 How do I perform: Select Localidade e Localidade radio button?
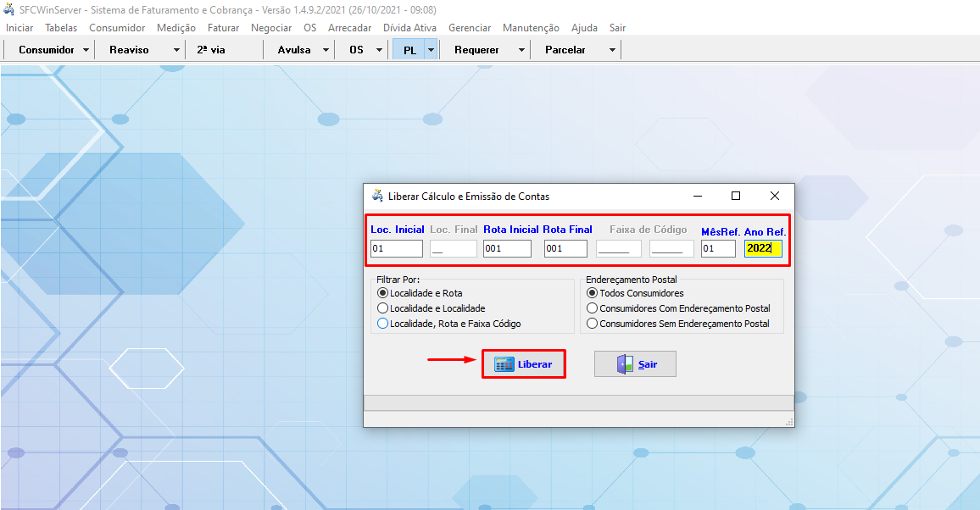pos(383,308)
